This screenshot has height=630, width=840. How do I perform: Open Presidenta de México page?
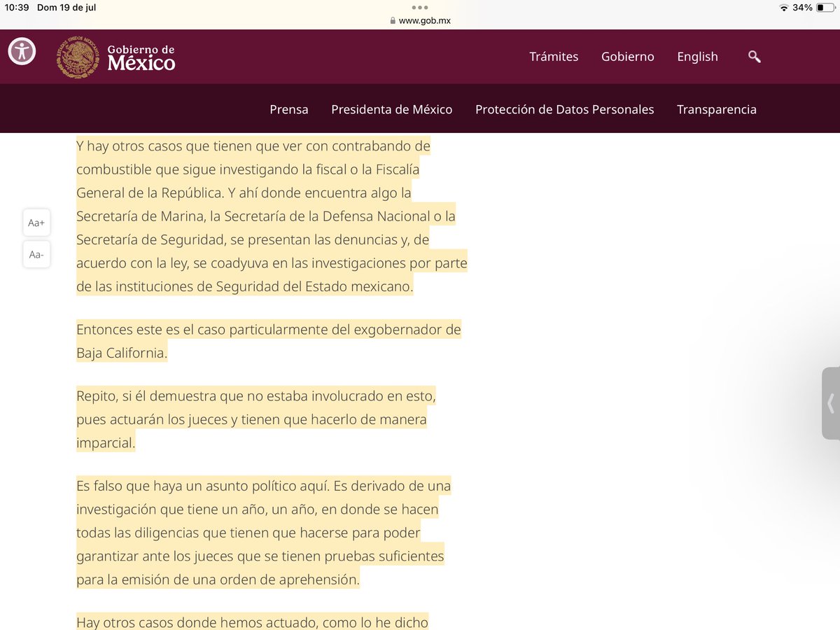(x=392, y=109)
